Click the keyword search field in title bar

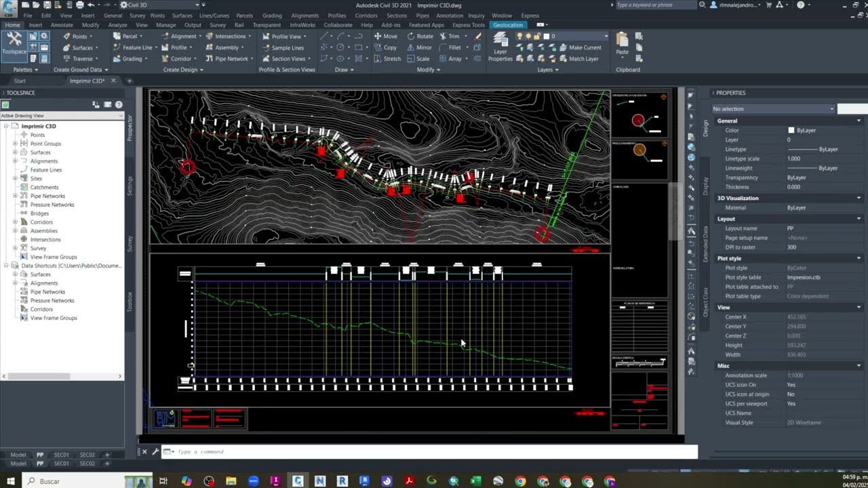coord(655,5)
